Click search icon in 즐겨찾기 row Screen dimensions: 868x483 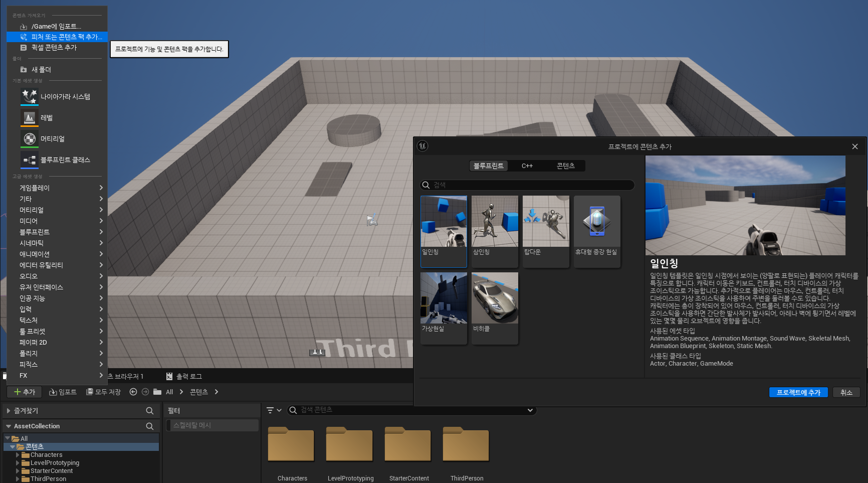point(149,411)
